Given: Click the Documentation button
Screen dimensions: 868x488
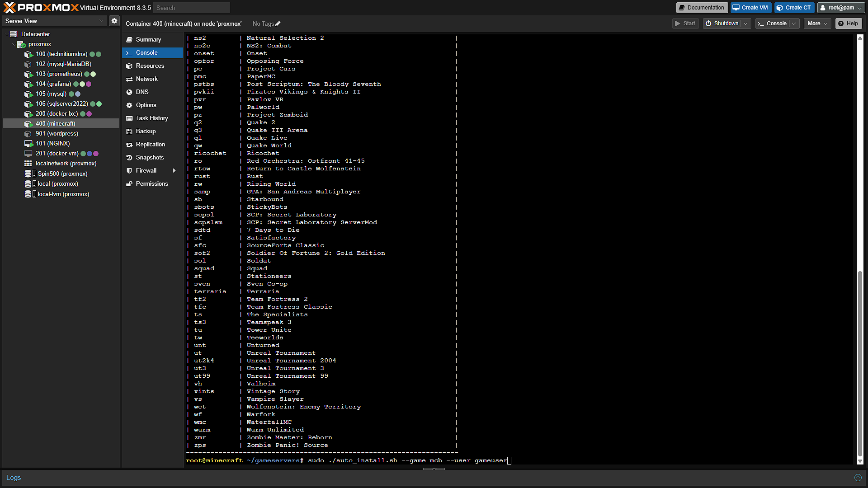Looking at the screenshot, I should click(x=702, y=8).
